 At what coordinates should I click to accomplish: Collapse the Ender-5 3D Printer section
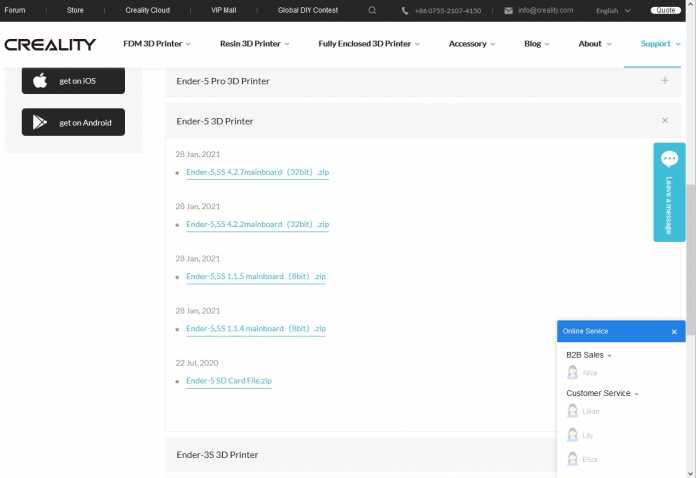664,120
